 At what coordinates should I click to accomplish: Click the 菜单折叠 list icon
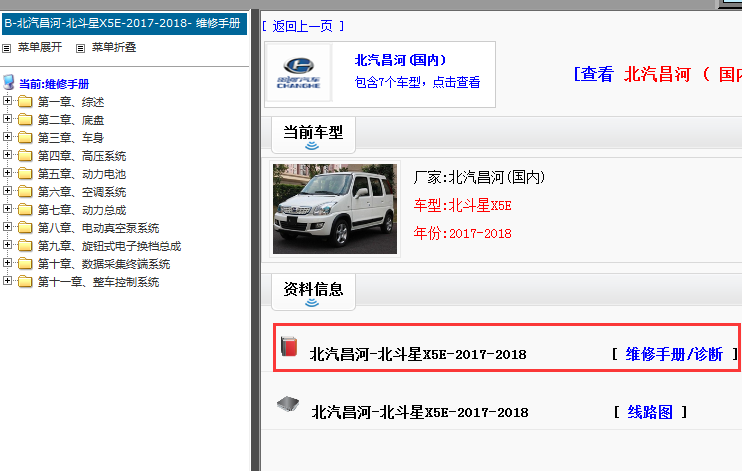pos(80,48)
